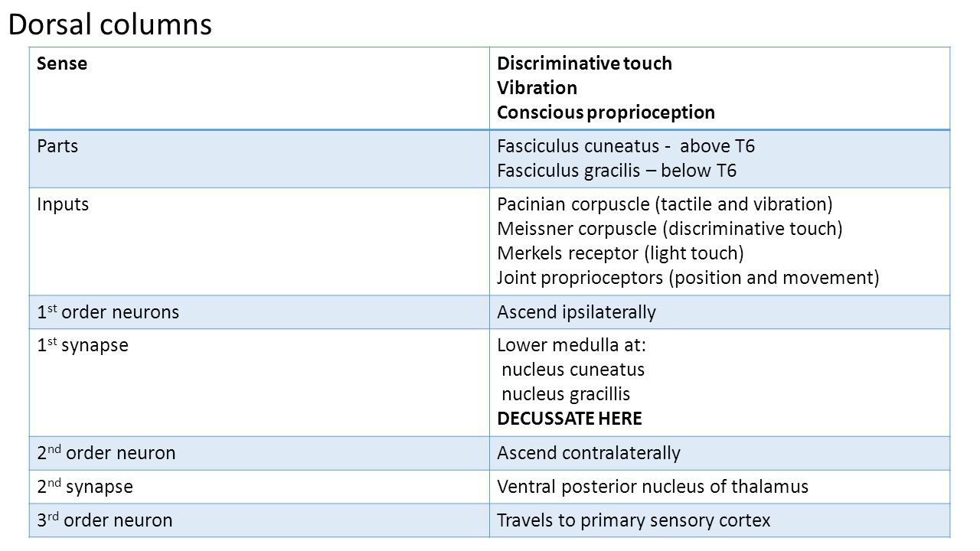This screenshot has width=980, height=551.
Task: Select the Vibration line in header
Action: tap(537, 88)
